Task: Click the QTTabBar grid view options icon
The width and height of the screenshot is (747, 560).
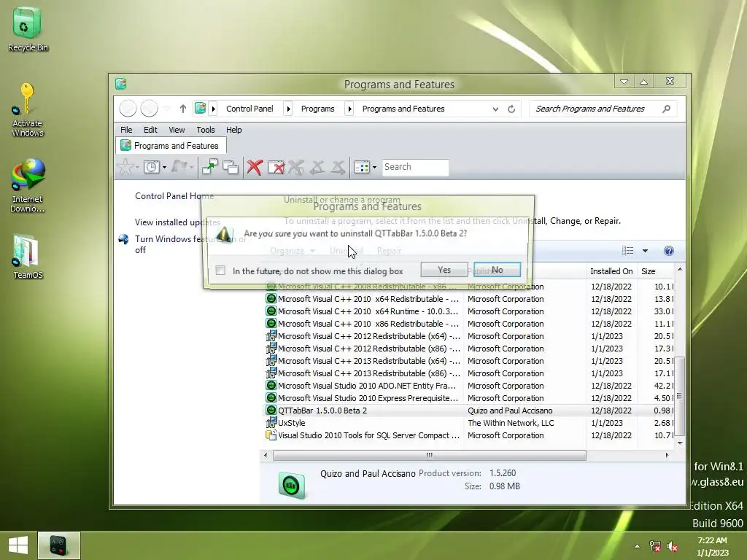Action: coord(361,167)
